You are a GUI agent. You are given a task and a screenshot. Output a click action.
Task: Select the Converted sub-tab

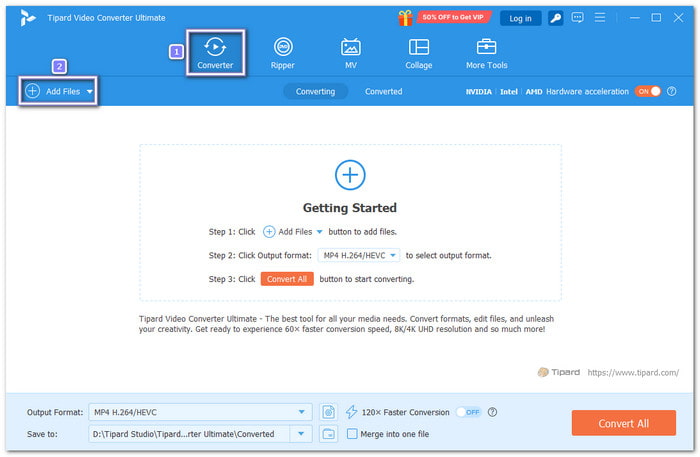(x=383, y=91)
